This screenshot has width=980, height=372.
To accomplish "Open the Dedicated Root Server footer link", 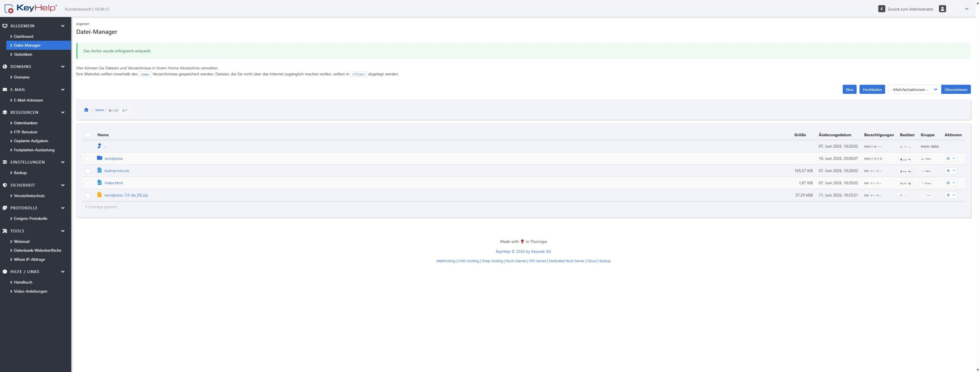I will coord(566,261).
